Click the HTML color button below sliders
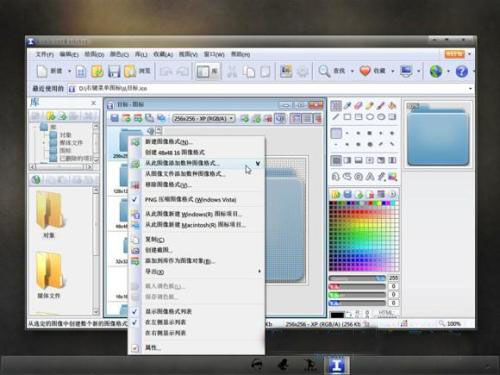The image size is (500, 375). point(386,313)
